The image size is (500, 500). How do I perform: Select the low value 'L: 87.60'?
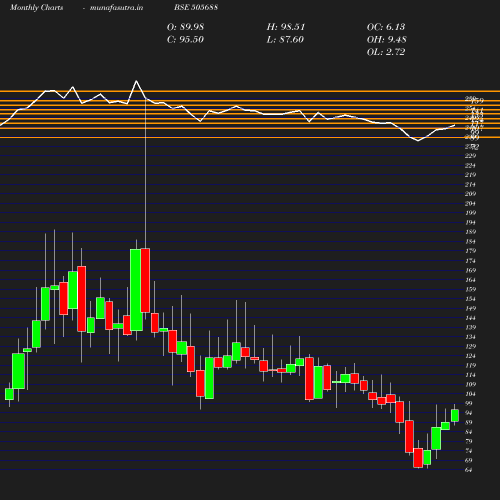(x=285, y=39)
